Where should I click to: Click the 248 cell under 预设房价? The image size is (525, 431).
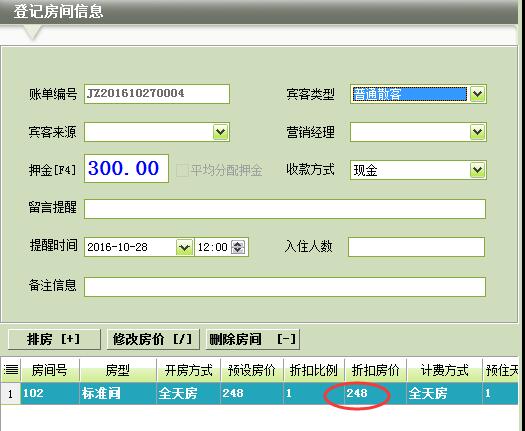point(252,393)
